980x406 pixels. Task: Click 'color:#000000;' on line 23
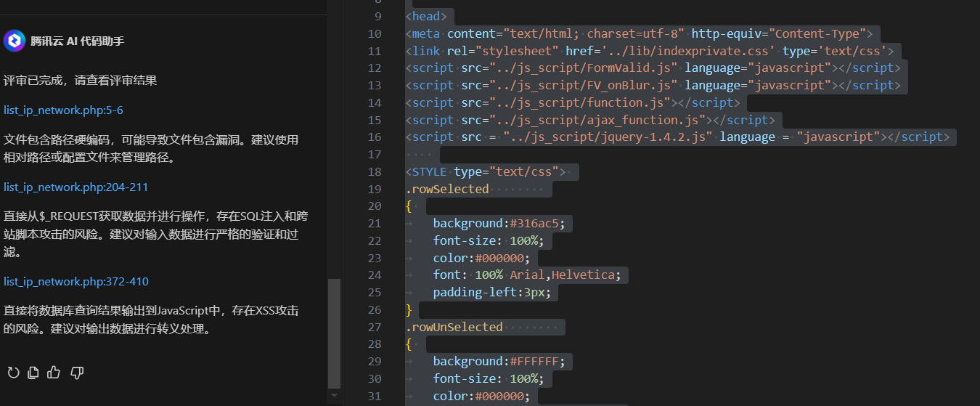482,258
